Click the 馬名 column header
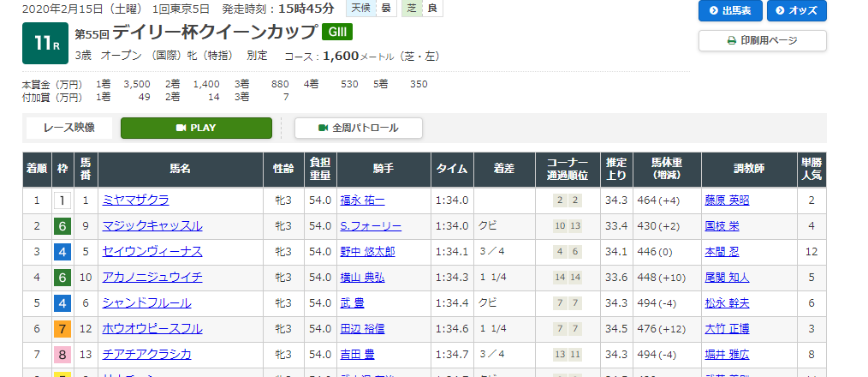868x377 pixels. point(181,169)
